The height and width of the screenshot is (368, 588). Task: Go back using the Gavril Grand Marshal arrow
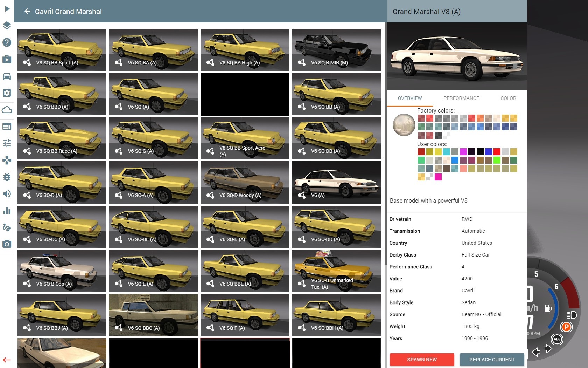tap(27, 12)
